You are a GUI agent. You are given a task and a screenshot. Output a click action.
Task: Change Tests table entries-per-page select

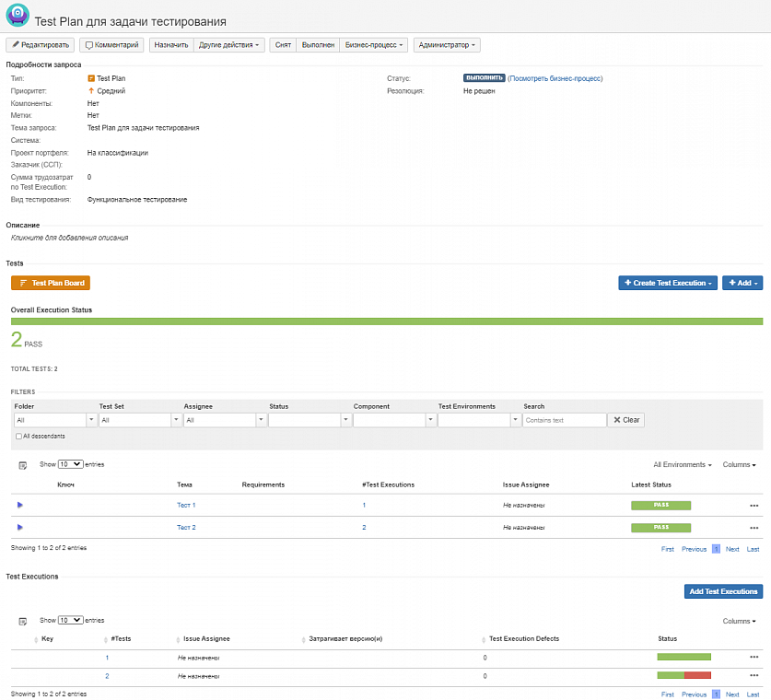[70, 464]
